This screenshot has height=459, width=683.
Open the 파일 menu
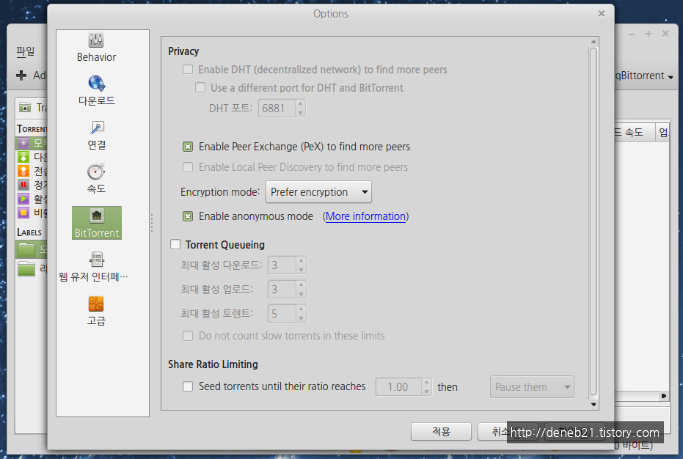[x=26, y=51]
